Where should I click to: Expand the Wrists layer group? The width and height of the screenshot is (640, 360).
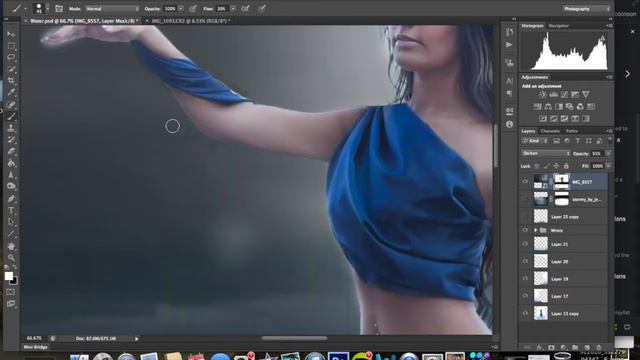[x=536, y=230]
